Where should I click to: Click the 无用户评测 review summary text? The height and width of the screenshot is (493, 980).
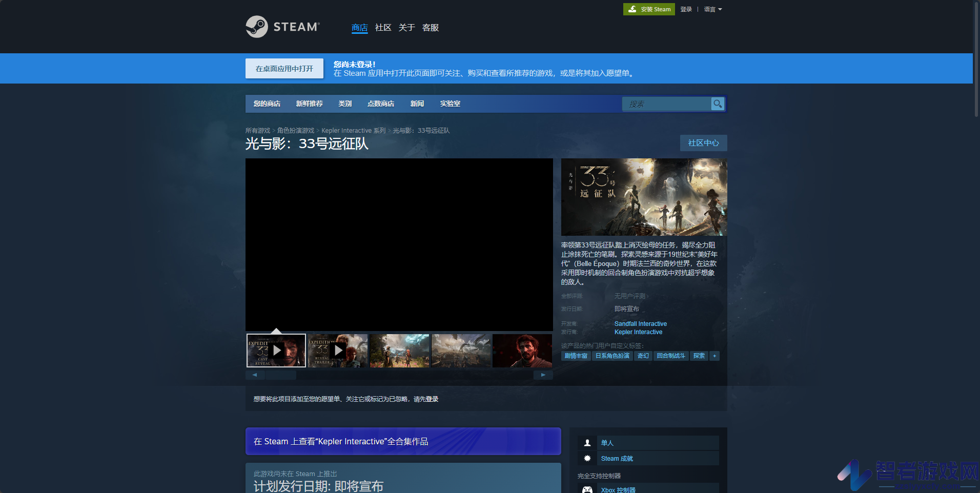coord(631,296)
